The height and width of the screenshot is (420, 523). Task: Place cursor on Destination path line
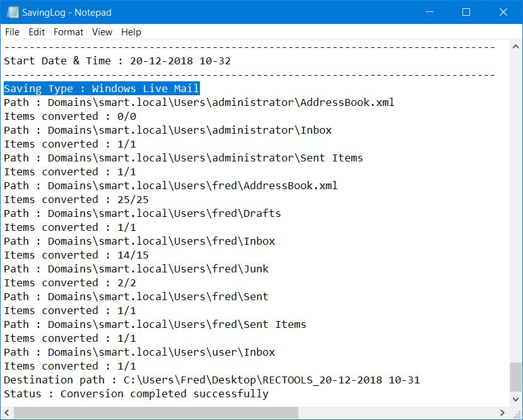[211, 380]
